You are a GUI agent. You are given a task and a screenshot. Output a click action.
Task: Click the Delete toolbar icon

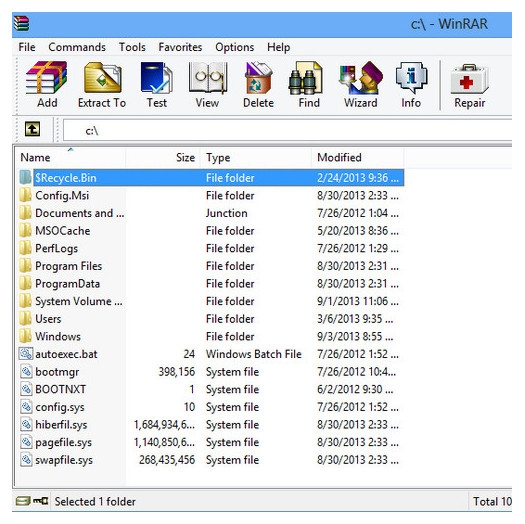click(x=258, y=77)
